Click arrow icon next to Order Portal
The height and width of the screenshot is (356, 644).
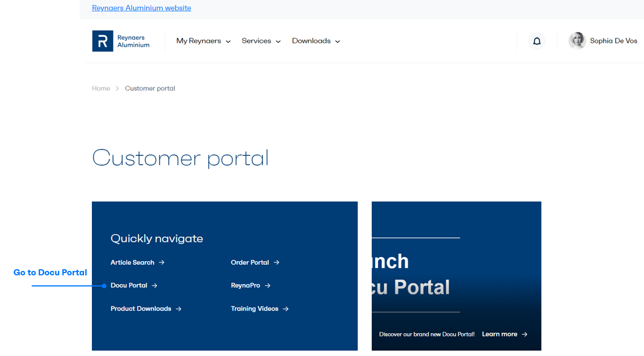[277, 263]
